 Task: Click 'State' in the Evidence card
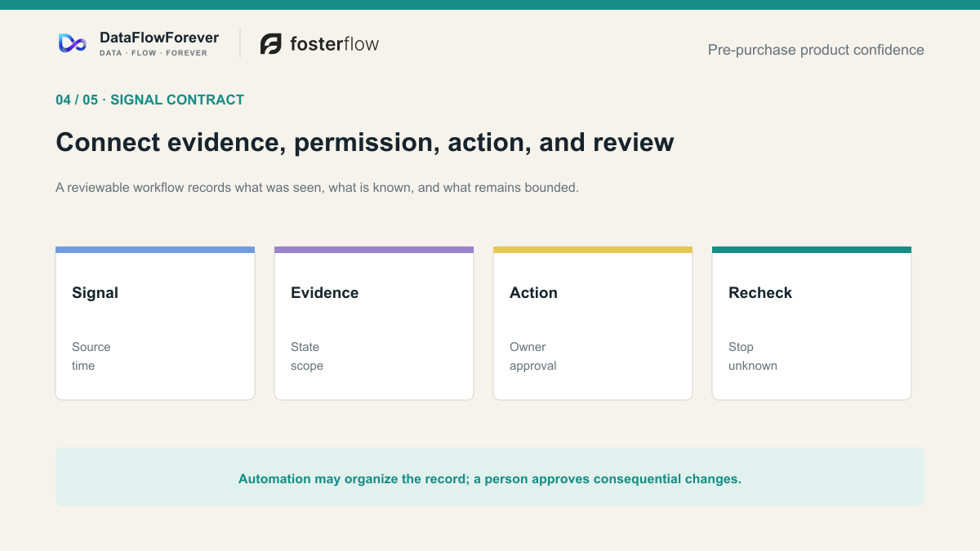click(x=305, y=347)
